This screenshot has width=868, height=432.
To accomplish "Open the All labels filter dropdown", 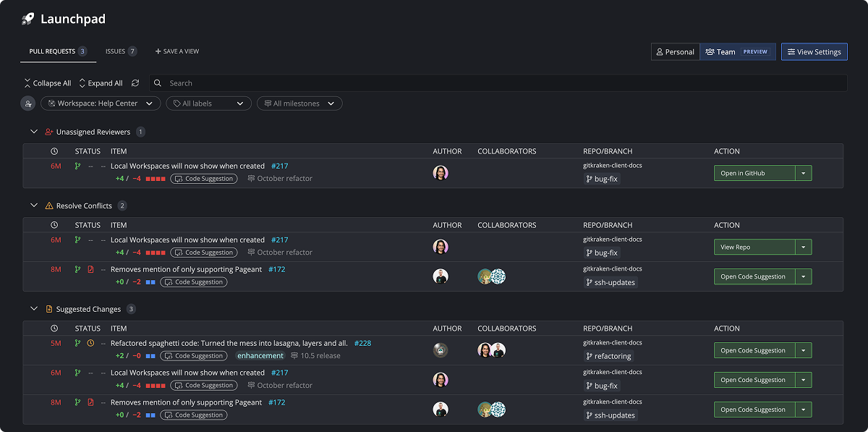I will tap(208, 103).
